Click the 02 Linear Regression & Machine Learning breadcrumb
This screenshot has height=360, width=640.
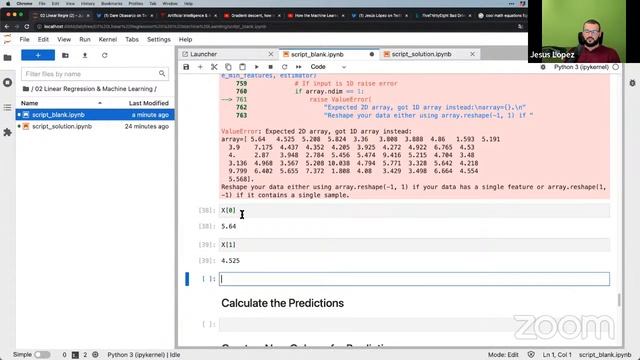94,89
